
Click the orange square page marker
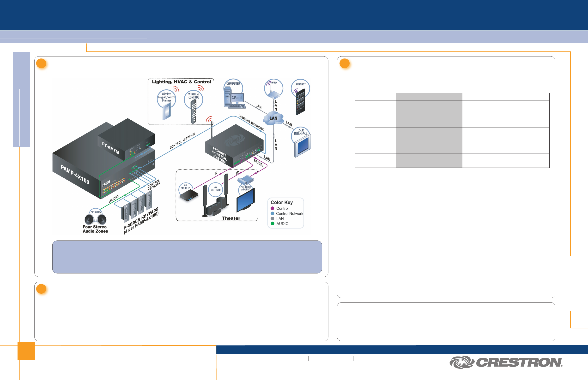26,351
